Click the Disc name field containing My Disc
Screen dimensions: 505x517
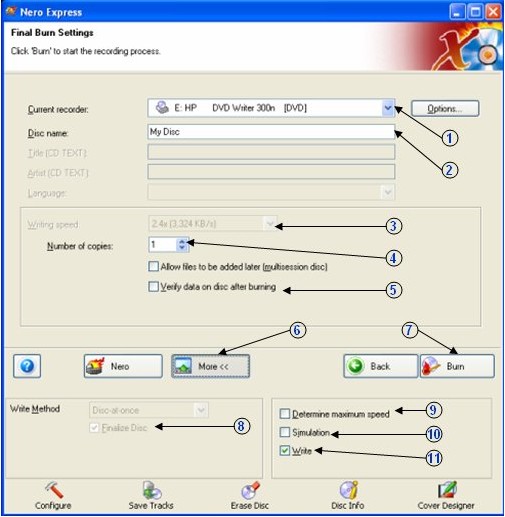point(271,132)
